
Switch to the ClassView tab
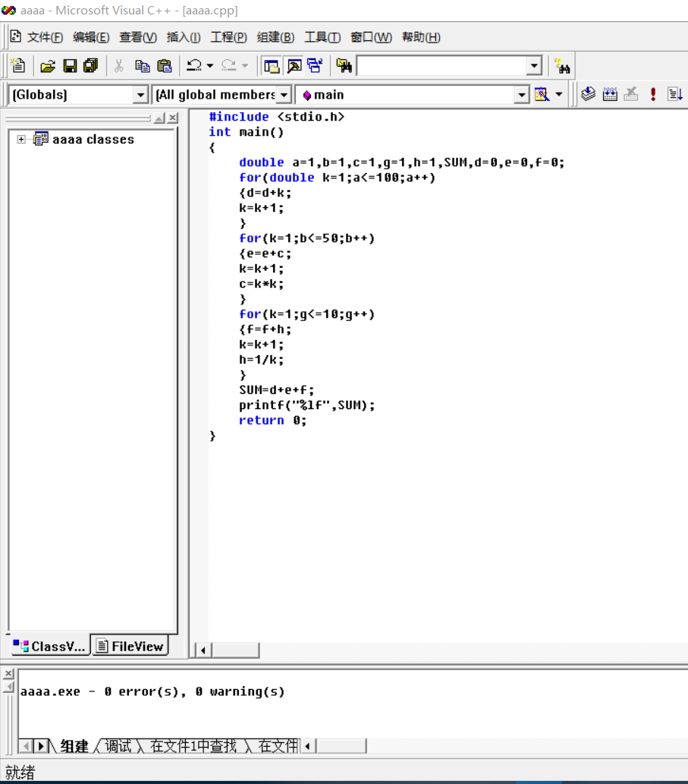click(x=49, y=646)
